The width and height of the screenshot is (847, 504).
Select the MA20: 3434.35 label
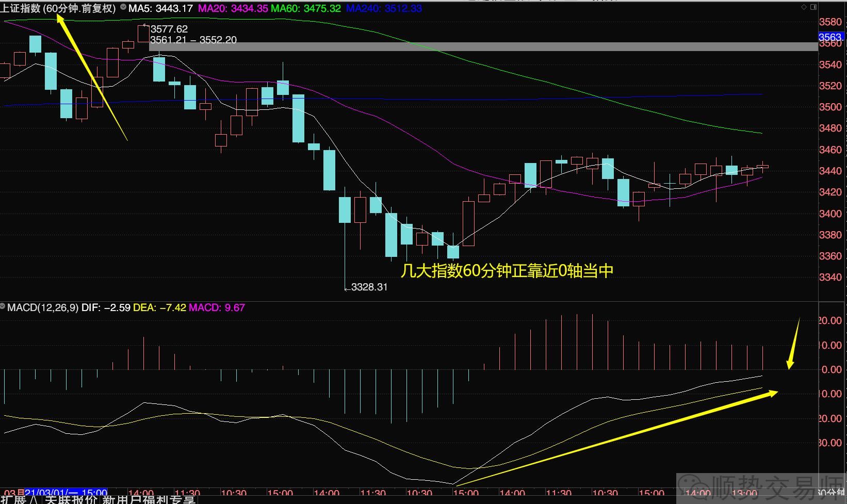(233, 8)
